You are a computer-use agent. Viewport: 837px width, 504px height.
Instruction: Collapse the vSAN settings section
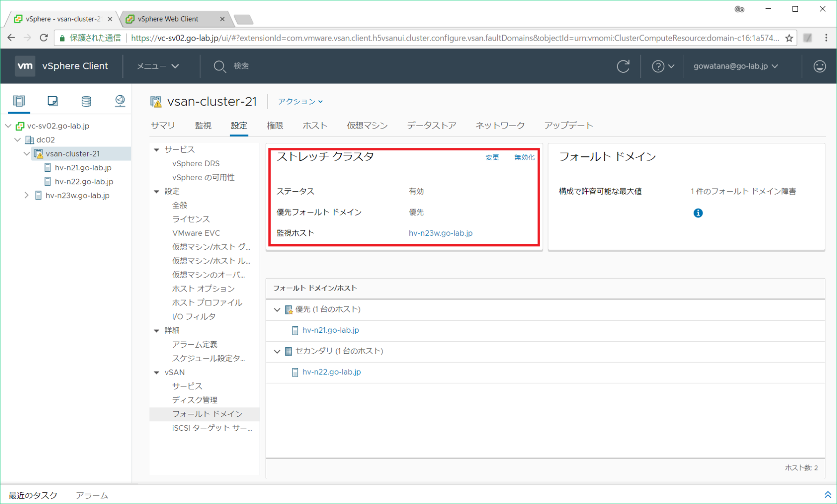[x=157, y=372]
